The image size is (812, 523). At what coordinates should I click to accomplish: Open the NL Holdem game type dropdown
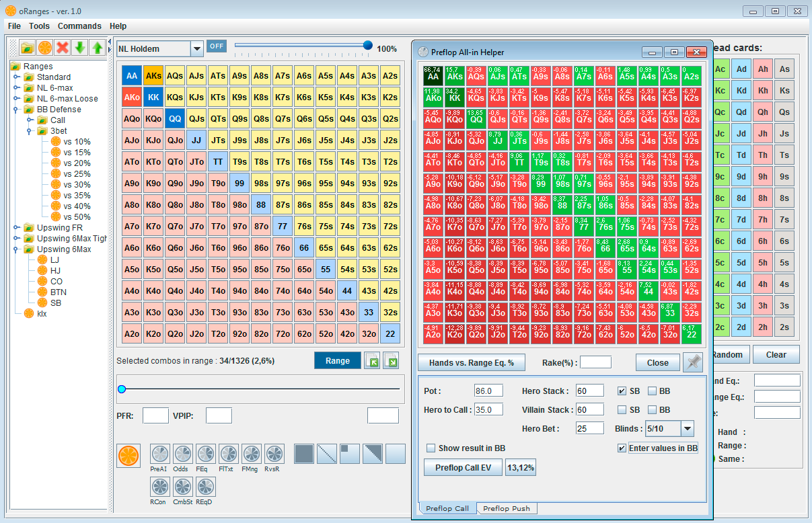pyautogui.click(x=196, y=48)
